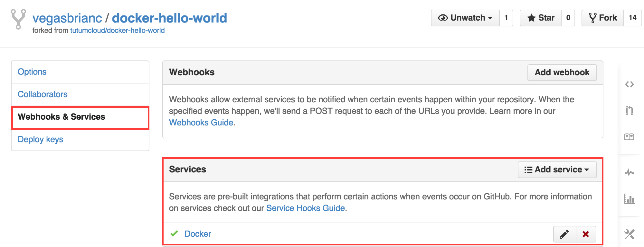
Task: Open the Docker service link
Action: pos(198,234)
